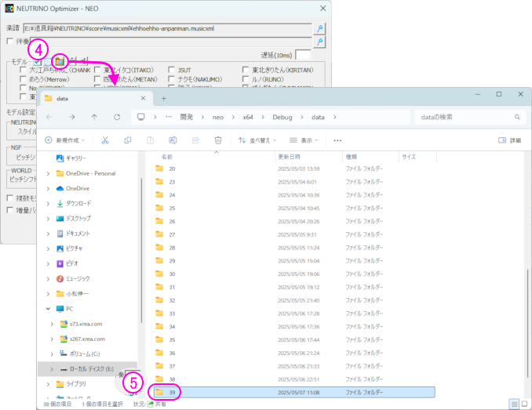Go back in the Explorer window

49,118
